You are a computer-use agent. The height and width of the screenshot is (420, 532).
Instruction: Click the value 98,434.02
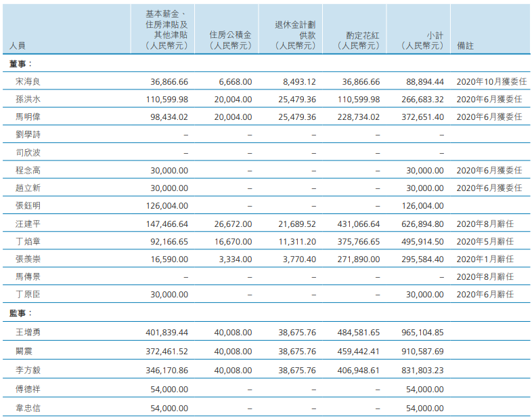tap(169, 117)
